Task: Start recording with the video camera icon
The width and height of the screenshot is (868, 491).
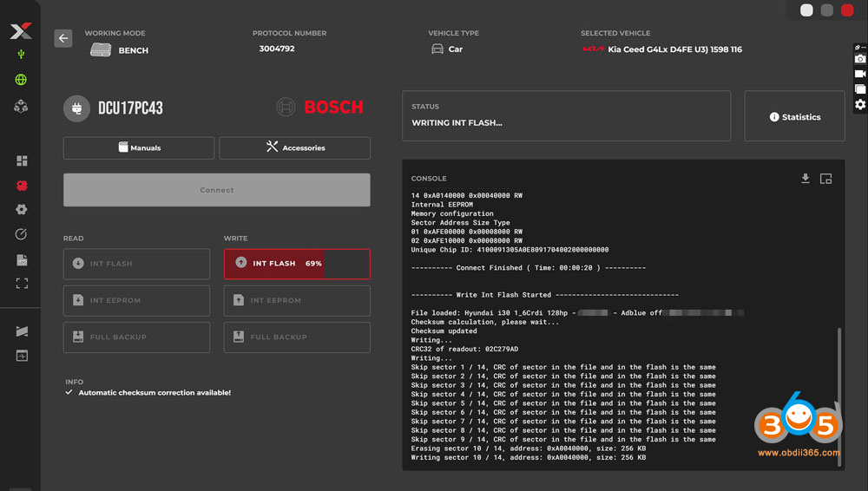Action: [x=859, y=74]
